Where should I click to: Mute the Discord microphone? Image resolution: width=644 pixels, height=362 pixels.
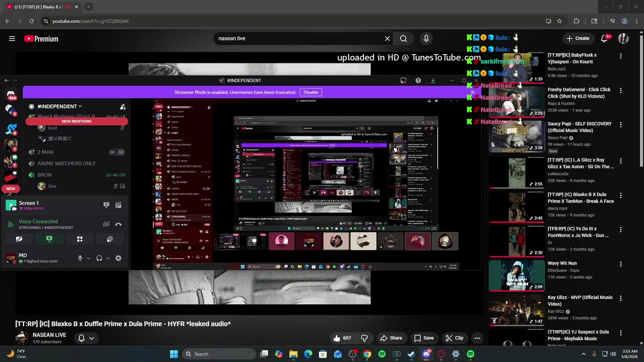coord(80,258)
